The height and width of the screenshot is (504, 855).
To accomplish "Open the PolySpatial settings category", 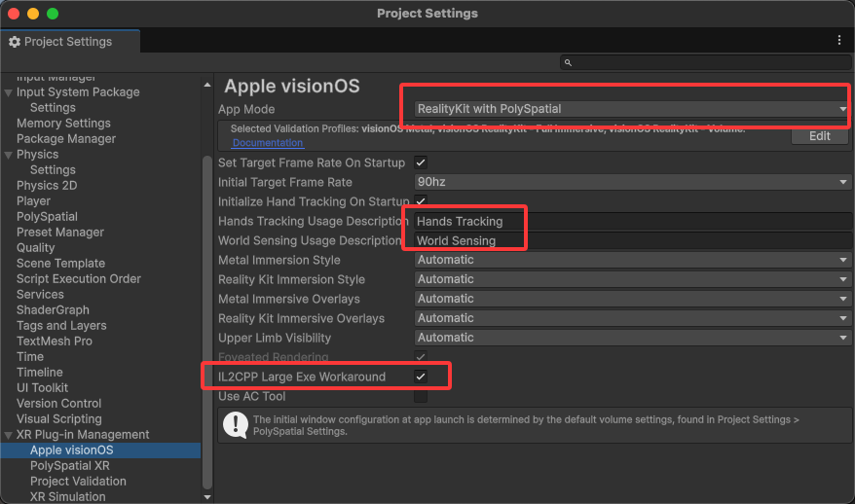I will pyautogui.click(x=47, y=217).
